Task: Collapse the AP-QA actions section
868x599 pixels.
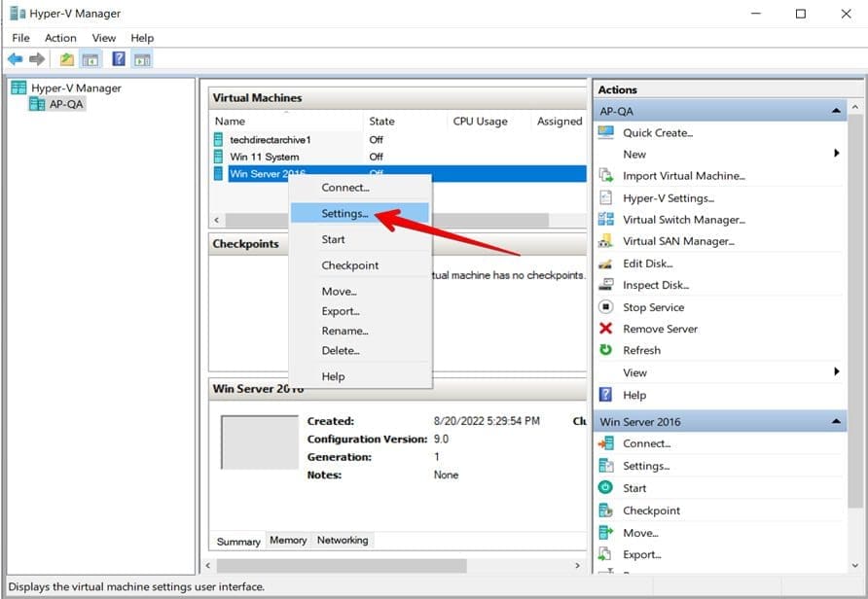Action: pos(836,112)
